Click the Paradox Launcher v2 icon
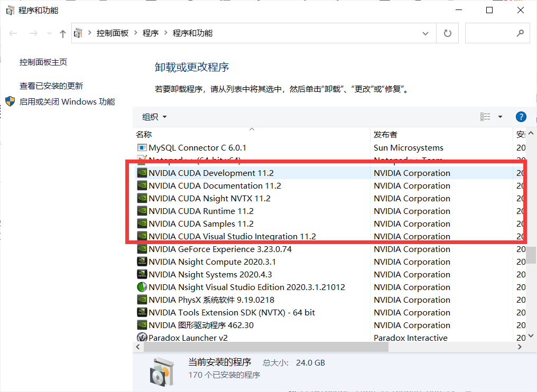Image resolution: width=537 pixels, height=392 pixels. click(x=142, y=338)
